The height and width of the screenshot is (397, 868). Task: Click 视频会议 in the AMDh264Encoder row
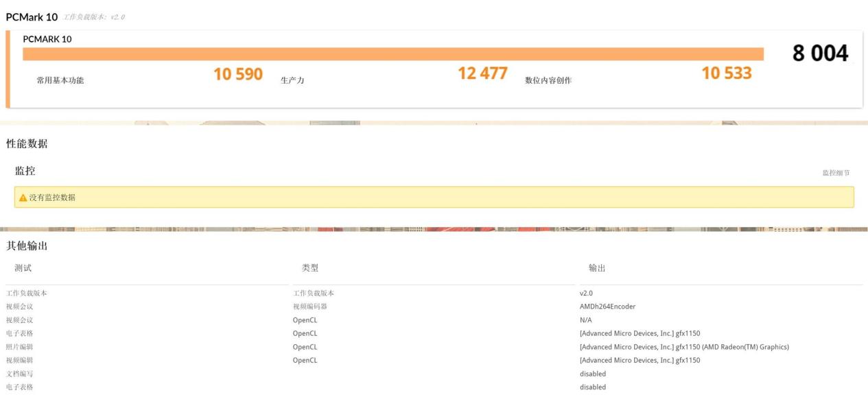tap(20, 306)
